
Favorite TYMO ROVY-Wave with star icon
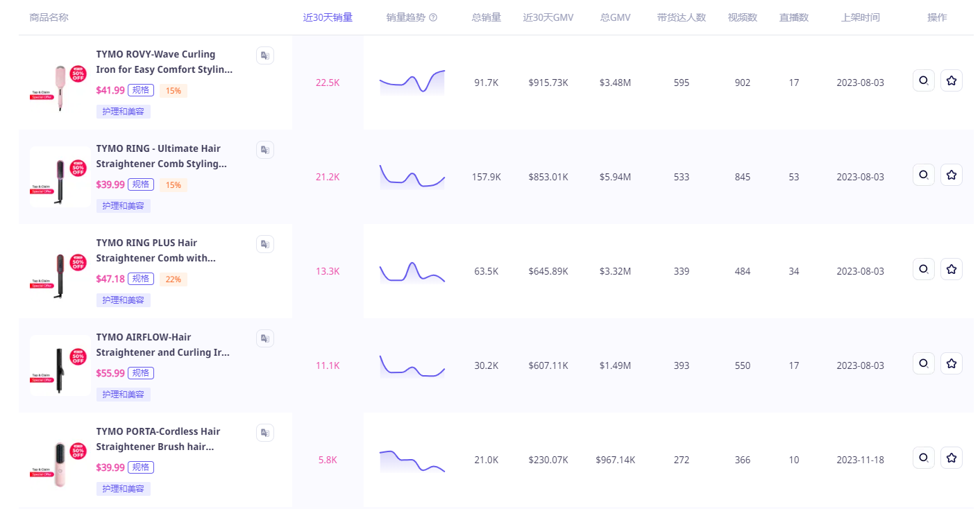tap(952, 80)
